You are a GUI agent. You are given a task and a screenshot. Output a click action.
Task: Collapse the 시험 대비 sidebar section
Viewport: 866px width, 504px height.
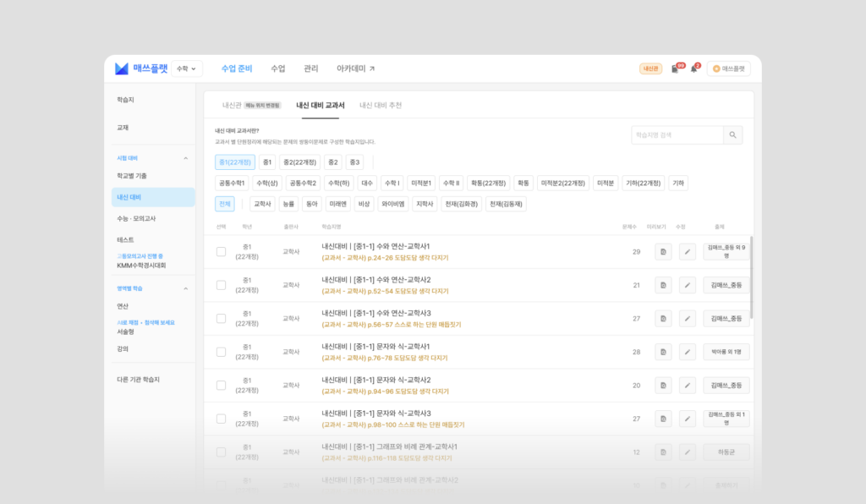pos(185,158)
